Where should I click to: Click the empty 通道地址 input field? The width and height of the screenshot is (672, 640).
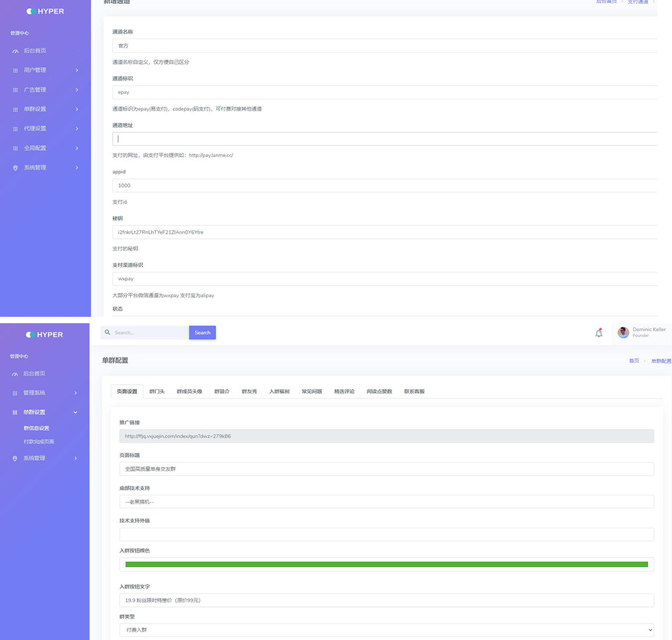point(385,139)
